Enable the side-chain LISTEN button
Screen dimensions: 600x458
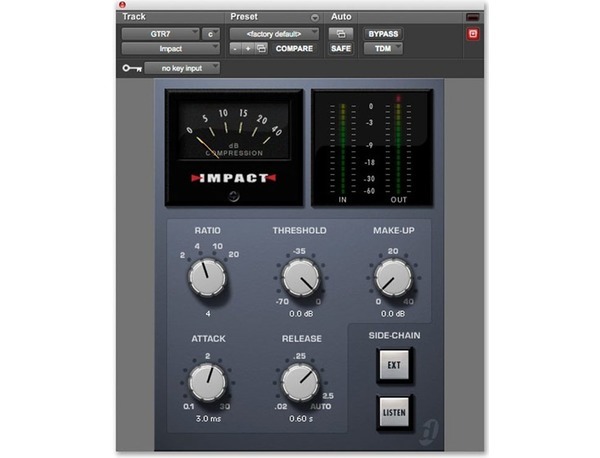[x=394, y=412]
